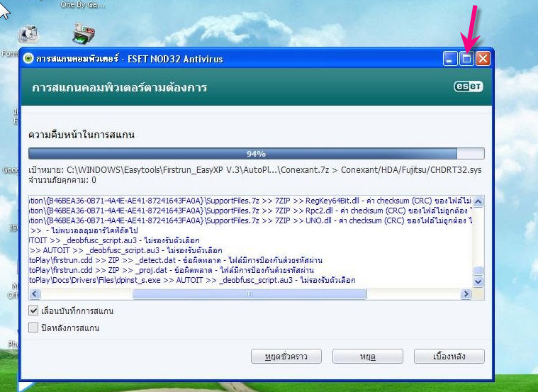Click the scan progress bar at 94%
This screenshot has height=392, width=538.
point(257,153)
